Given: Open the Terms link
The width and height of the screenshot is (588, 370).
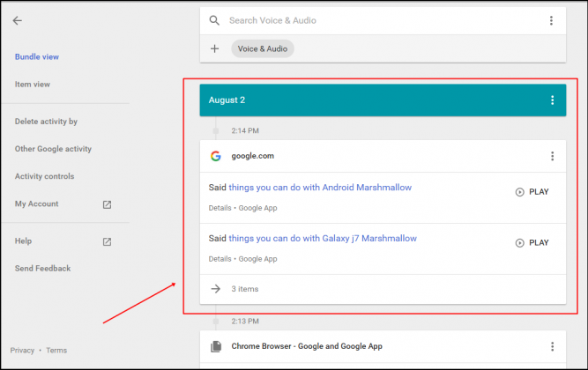Looking at the screenshot, I should click(56, 351).
